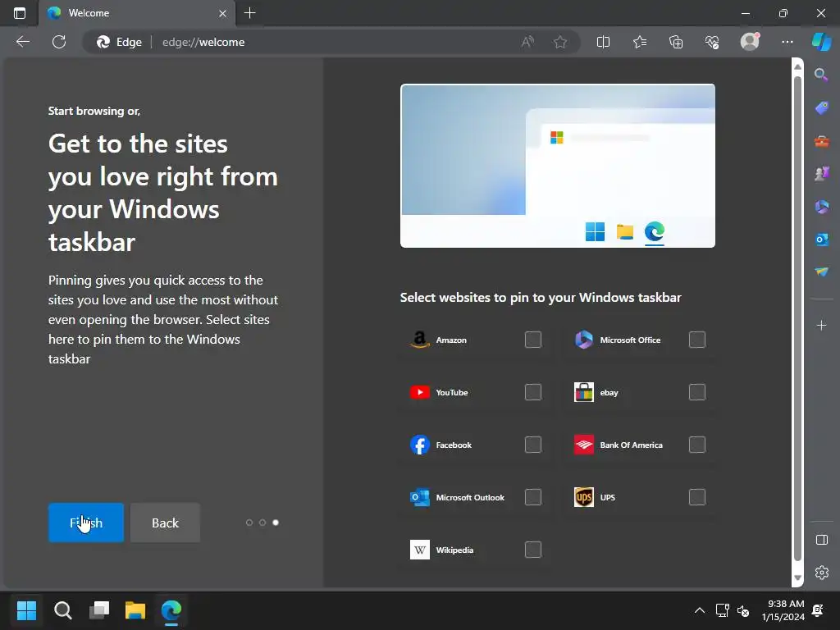Open sidebar Shopping tag
Screen dimensions: 840x630
pyautogui.click(x=821, y=107)
